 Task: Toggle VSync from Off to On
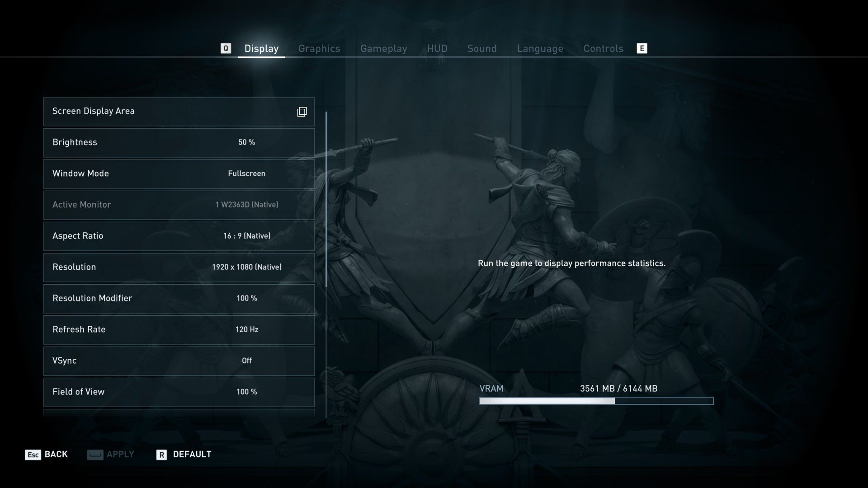[246, 361]
